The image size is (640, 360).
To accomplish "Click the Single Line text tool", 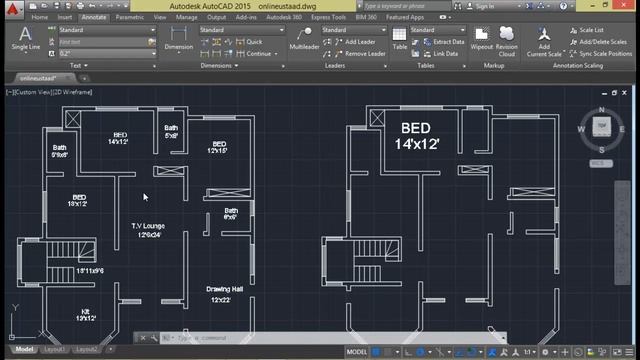I will pos(26,39).
